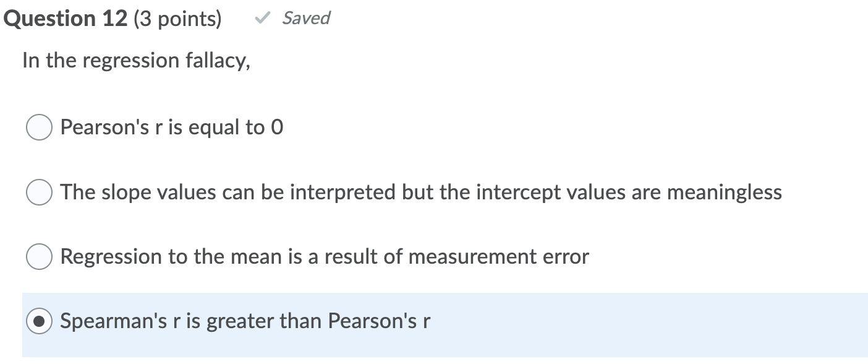Click the filled radio indicator on the last option
Viewport: 868px width, 364px height.
point(39,322)
